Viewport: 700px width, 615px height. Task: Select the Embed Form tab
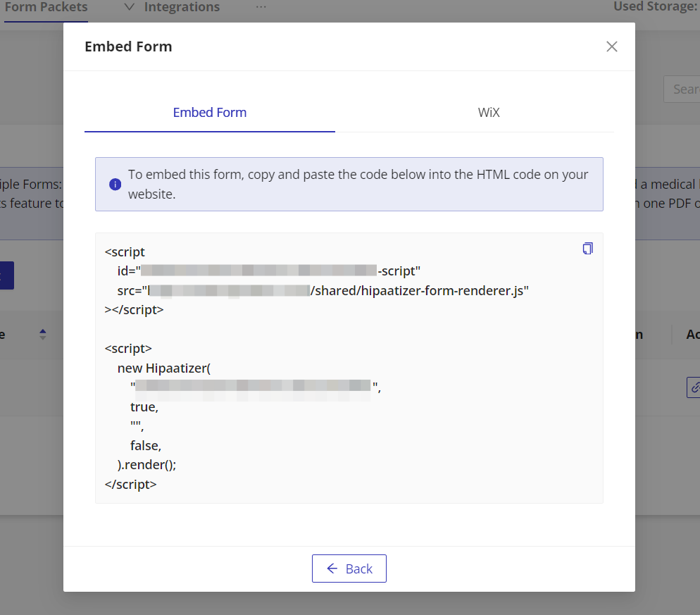pos(209,112)
